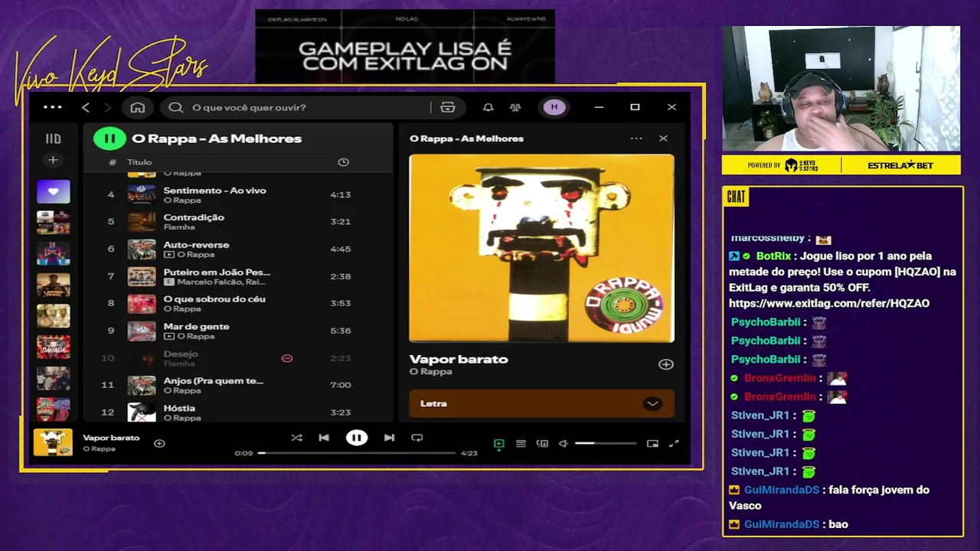This screenshot has width=980, height=551.
Task: Seek on the song progress bar
Action: (x=357, y=453)
